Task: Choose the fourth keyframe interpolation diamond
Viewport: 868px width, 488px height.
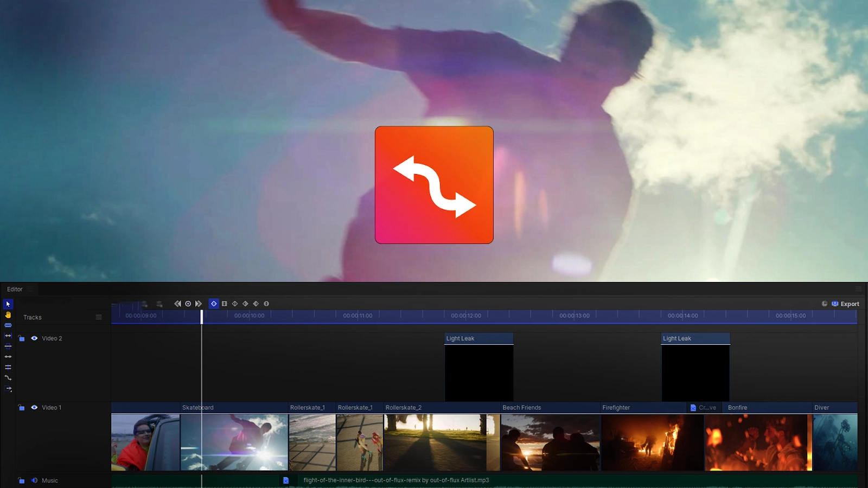Action: click(x=245, y=304)
